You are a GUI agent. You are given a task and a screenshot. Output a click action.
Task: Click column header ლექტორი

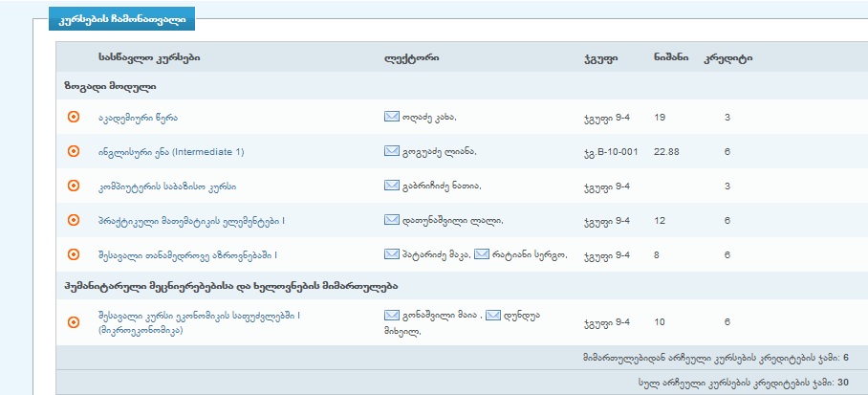pos(411,57)
